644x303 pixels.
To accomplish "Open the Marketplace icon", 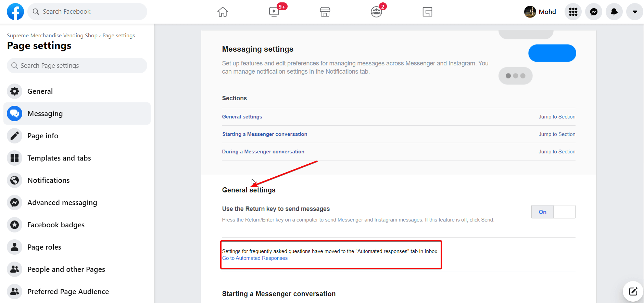I will coord(325,12).
